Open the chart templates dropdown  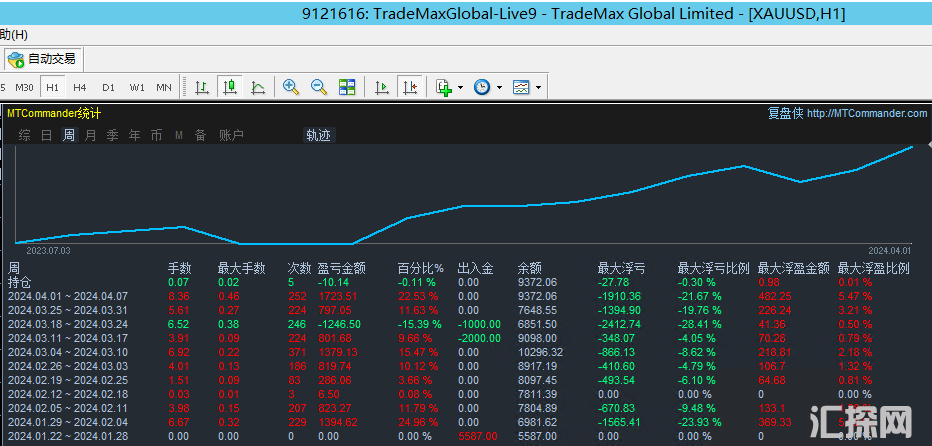click(x=539, y=88)
